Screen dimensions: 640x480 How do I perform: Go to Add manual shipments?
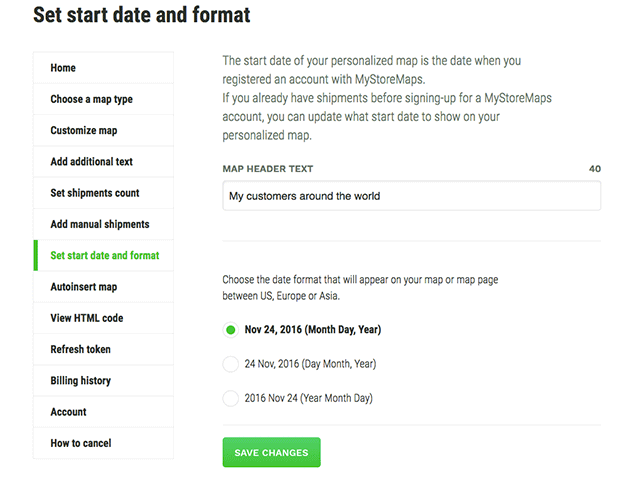click(x=100, y=224)
